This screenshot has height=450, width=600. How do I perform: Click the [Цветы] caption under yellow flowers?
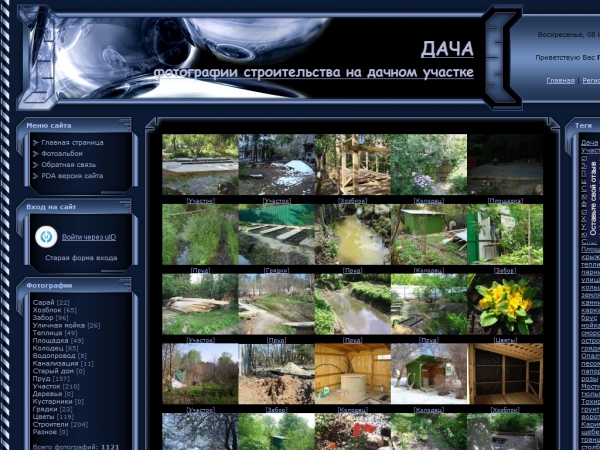505,340
